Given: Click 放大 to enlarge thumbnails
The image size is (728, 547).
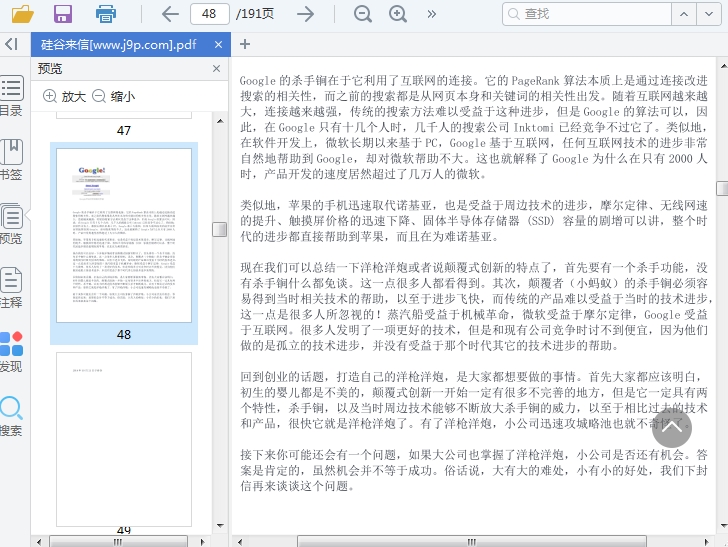Looking at the screenshot, I should click(x=64, y=96).
